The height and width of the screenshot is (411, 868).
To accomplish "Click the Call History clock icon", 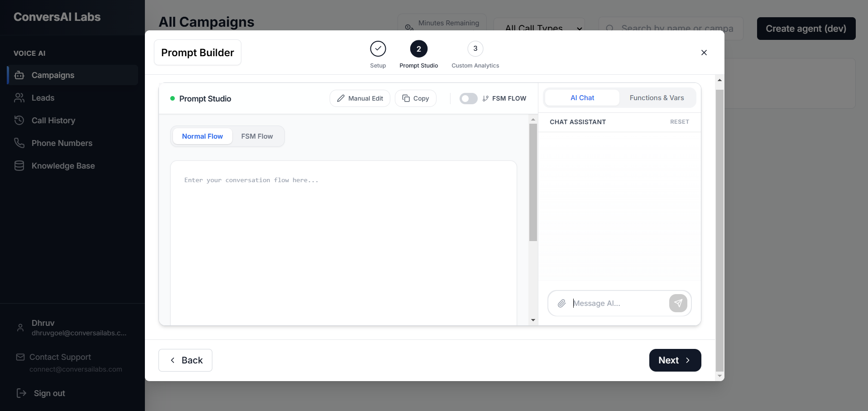I will [x=19, y=121].
